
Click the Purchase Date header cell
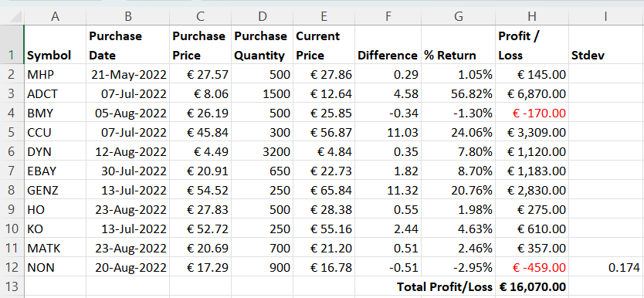pyautogui.click(x=127, y=45)
